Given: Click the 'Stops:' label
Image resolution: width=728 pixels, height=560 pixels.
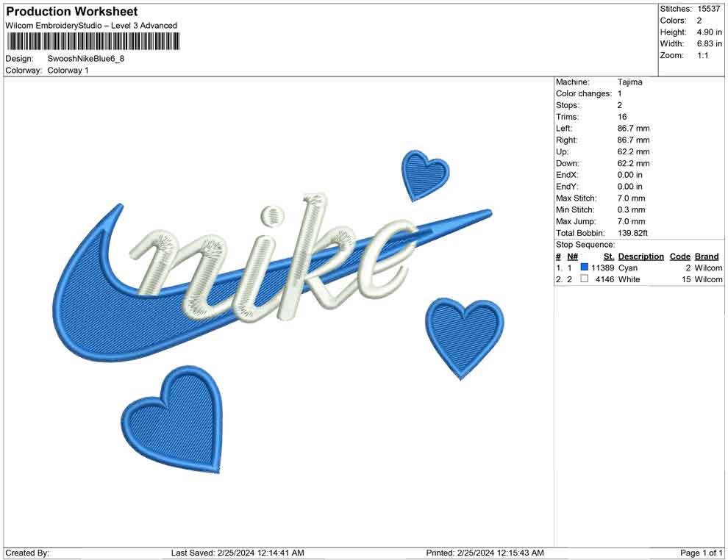Looking at the screenshot, I should (568, 105).
